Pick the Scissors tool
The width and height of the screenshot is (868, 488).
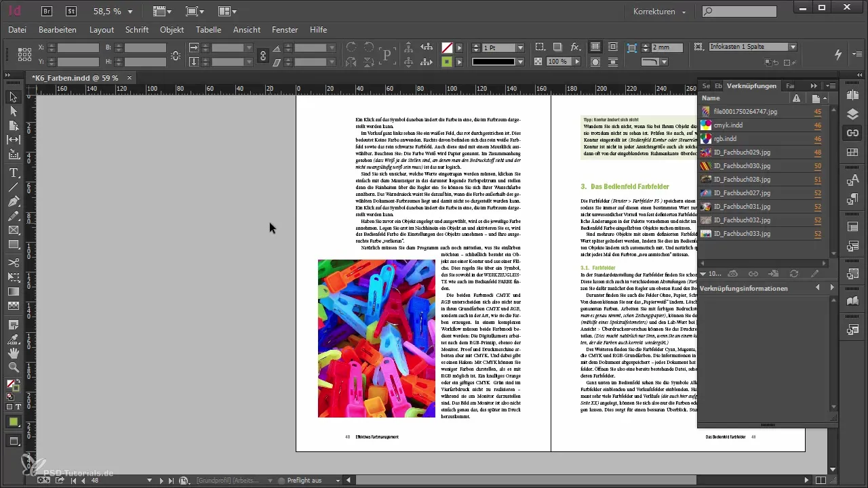13,262
